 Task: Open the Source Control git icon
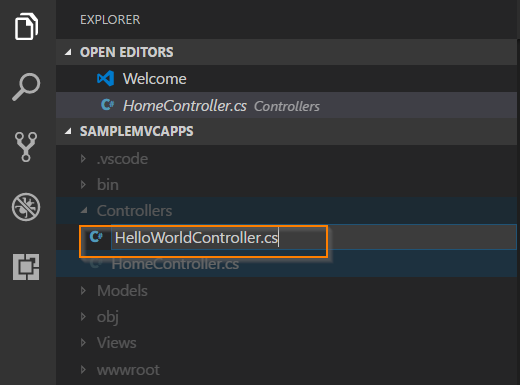coord(26,147)
